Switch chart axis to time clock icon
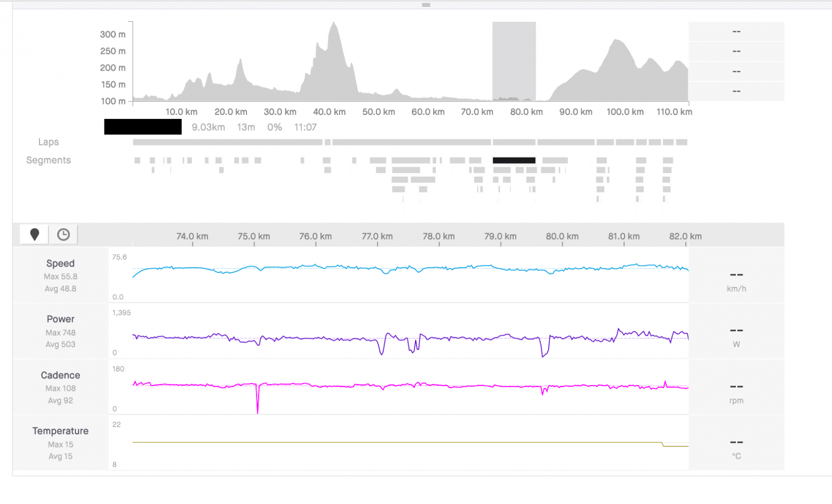832x504 pixels. click(x=63, y=234)
